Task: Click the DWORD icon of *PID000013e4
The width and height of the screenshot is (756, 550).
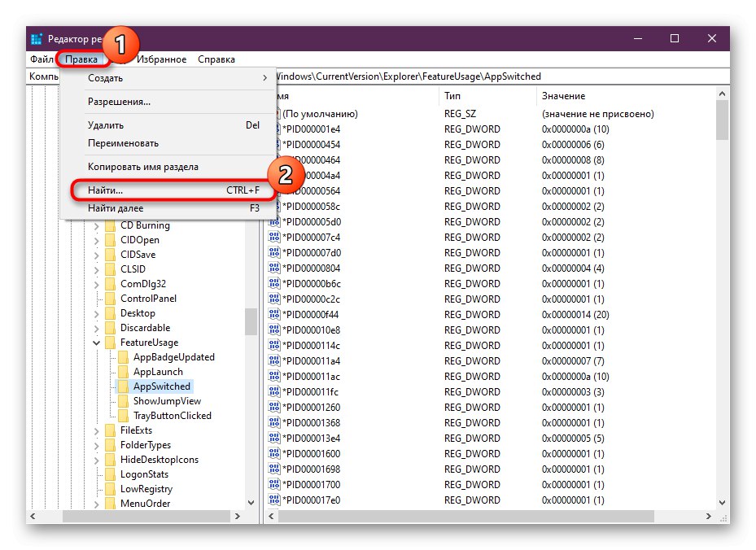Action: [x=274, y=438]
